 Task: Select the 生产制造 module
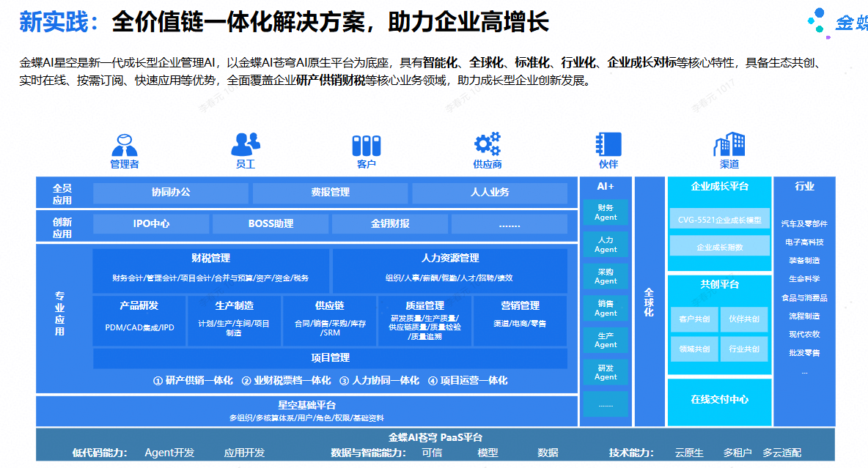click(x=234, y=321)
